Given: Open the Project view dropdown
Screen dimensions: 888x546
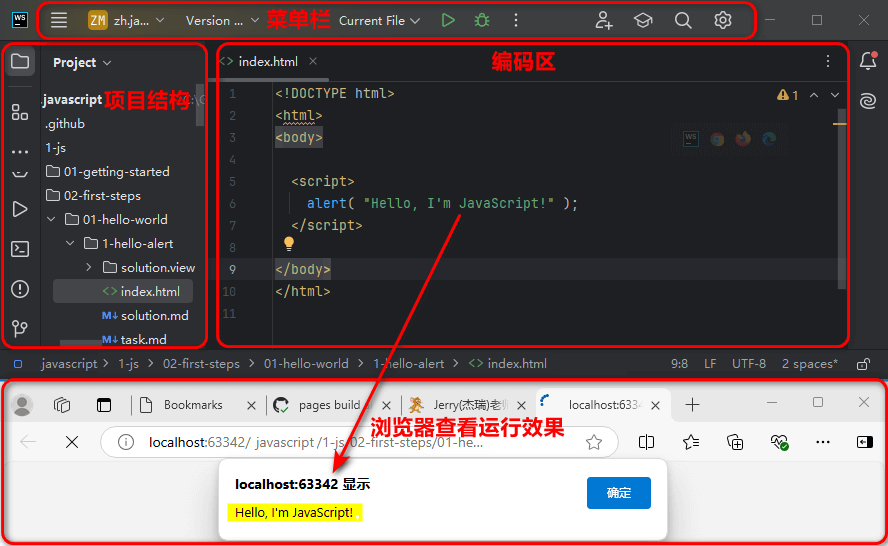Looking at the screenshot, I should point(82,62).
